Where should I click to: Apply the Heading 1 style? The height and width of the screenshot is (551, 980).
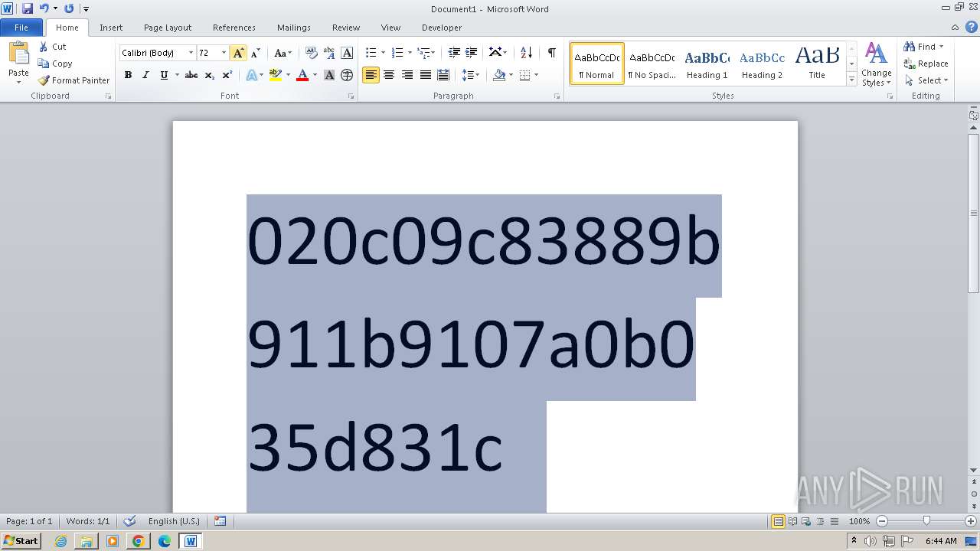(707, 64)
